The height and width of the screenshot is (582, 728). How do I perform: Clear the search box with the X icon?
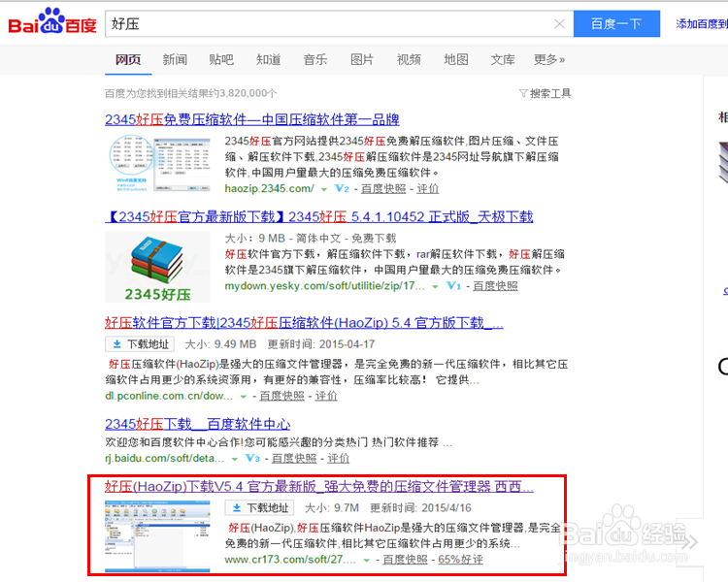[x=559, y=23]
